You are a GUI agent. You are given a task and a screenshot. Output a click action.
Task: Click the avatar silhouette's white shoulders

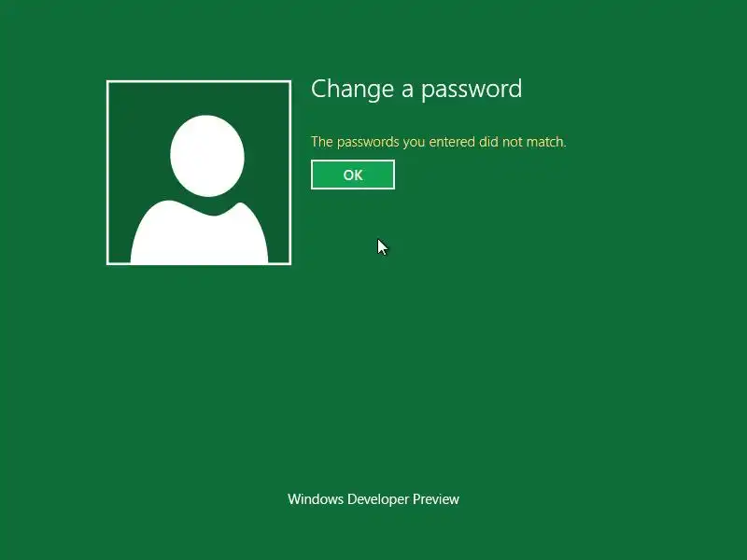[x=199, y=232]
